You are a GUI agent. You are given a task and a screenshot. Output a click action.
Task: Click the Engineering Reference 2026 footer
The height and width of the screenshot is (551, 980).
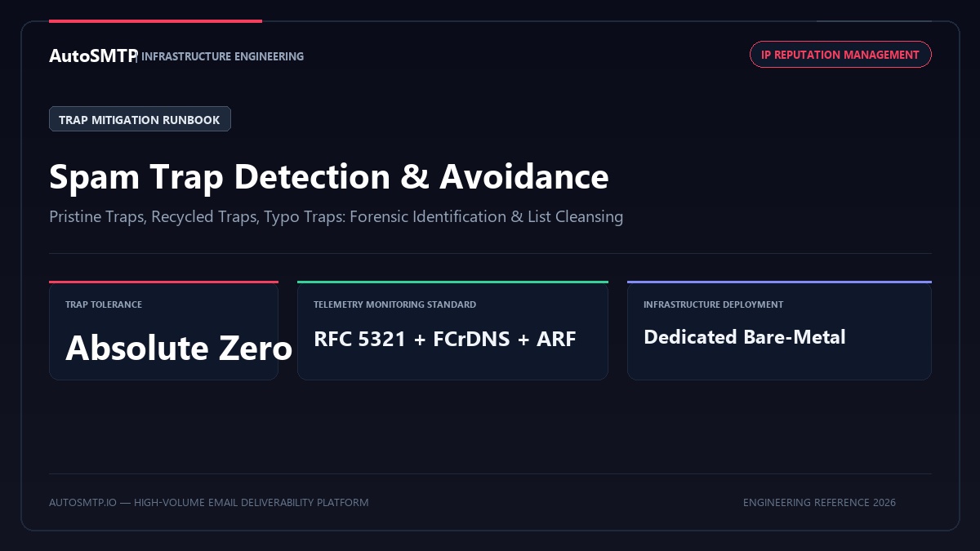[x=819, y=502]
